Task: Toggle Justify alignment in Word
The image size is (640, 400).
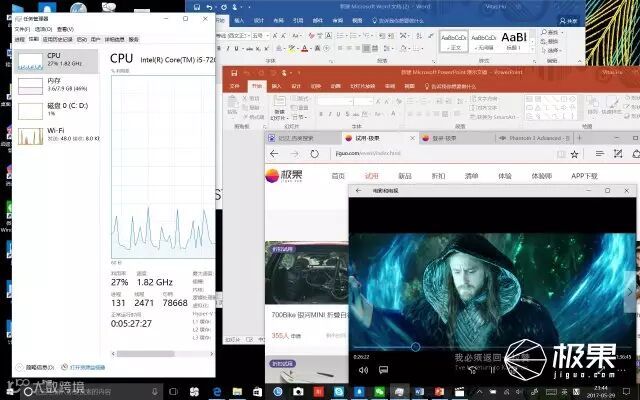Action: point(366,48)
